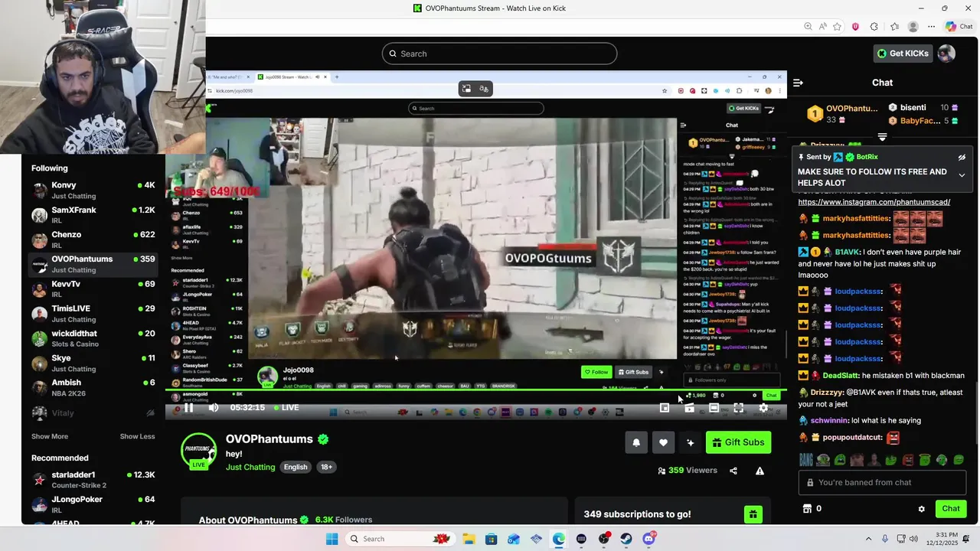The image size is (980, 551).
Task: Click the Get KICKs button
Action: 903,53
